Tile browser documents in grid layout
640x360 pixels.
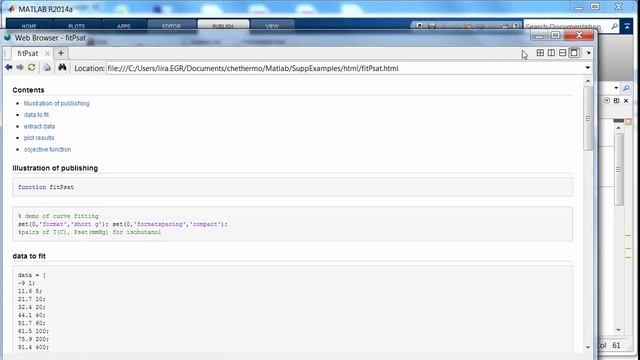(540, 53)
